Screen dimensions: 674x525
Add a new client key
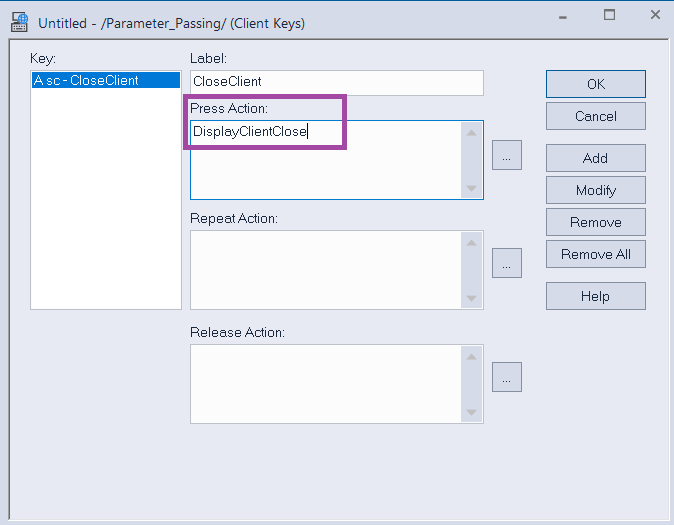tap(596, 158)
